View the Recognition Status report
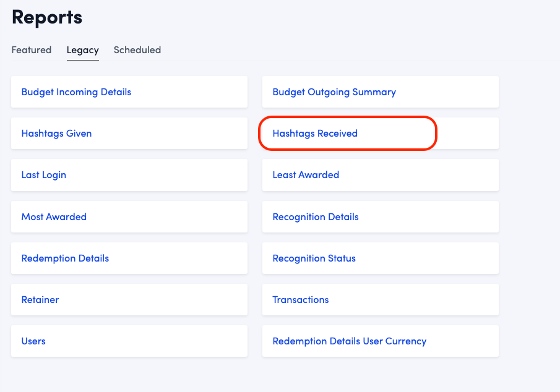 [314, 258]
